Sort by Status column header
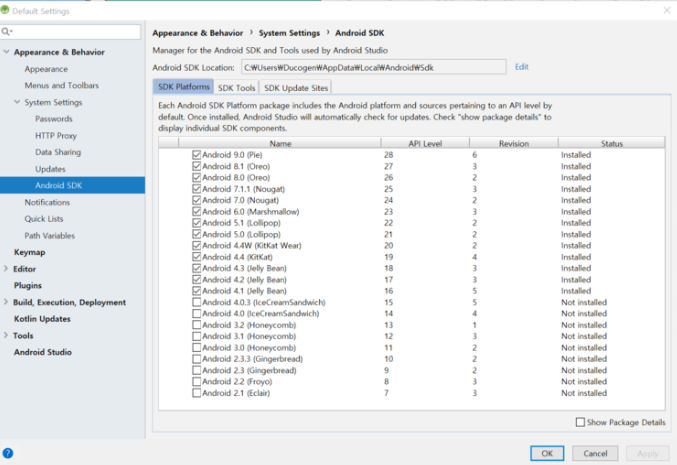The image size is (677, 465). [x=611, y=143]
